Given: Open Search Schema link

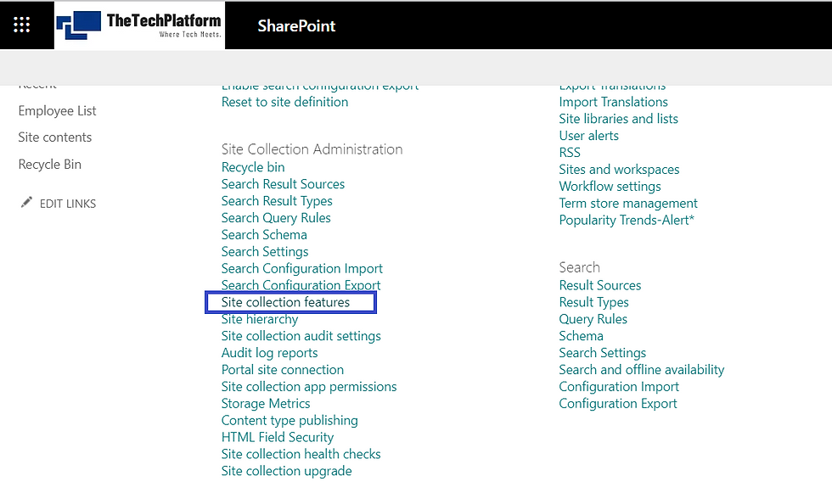Looking at the screenshot, I should 264,235.
